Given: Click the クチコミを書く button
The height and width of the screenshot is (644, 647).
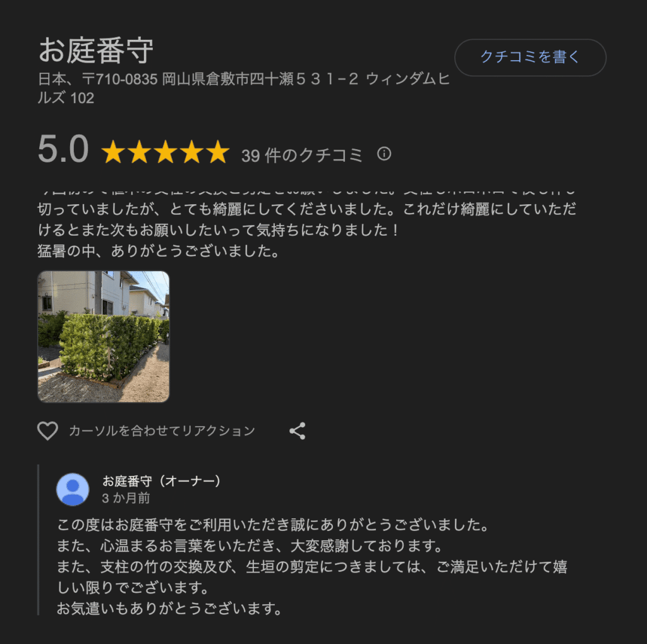Looking at the screenshot, I should pos(530,58).
